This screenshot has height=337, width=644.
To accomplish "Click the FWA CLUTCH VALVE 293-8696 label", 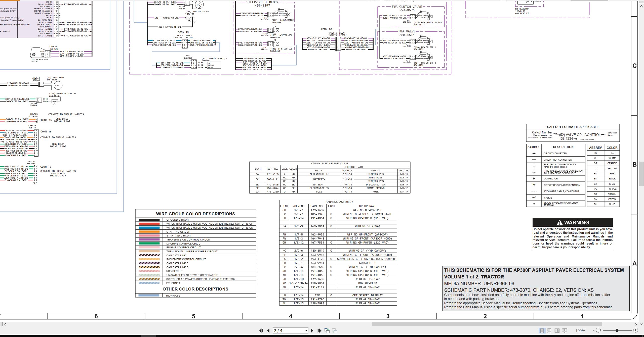I will point(407,8).
